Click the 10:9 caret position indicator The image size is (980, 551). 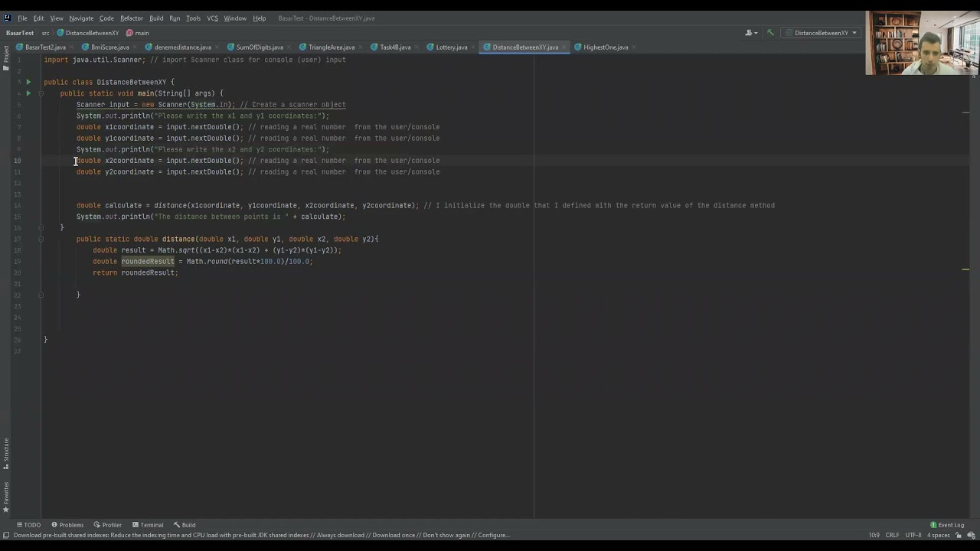[874, 536]
